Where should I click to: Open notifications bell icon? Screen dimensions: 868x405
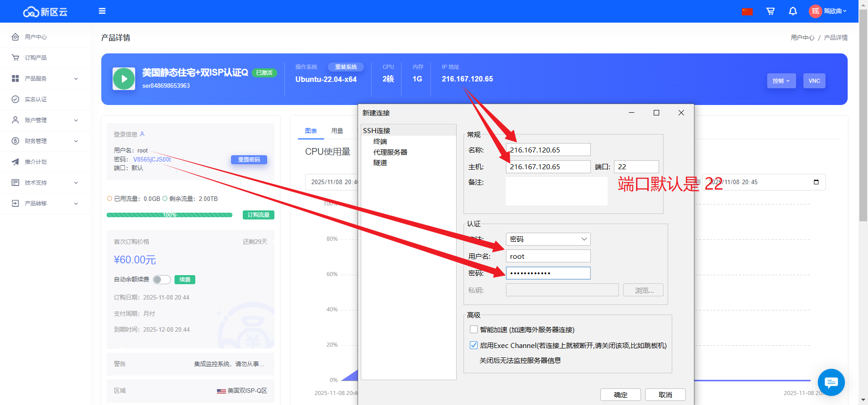point(793,11)
